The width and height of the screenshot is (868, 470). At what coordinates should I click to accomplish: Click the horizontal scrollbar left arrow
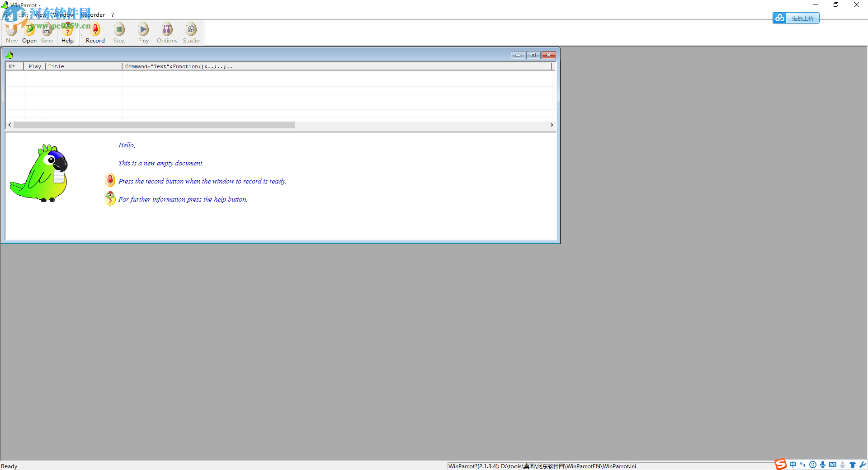pyautogui.click(x=9, y=125)
